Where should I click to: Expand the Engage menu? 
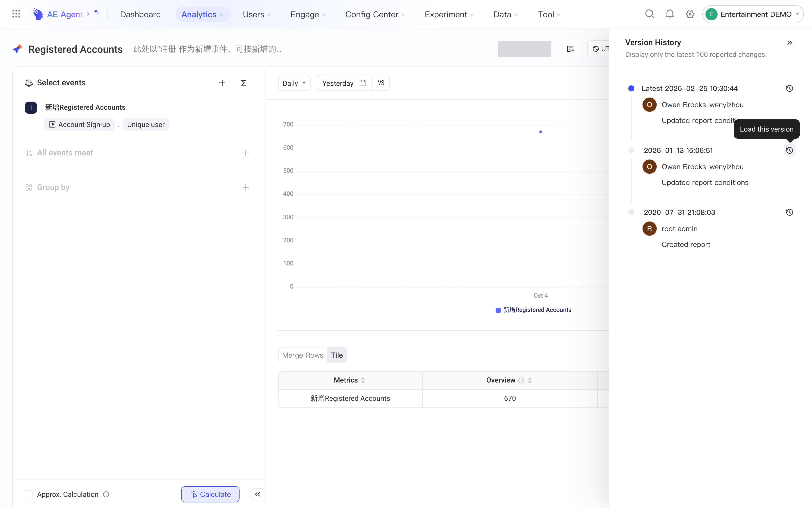308,14
